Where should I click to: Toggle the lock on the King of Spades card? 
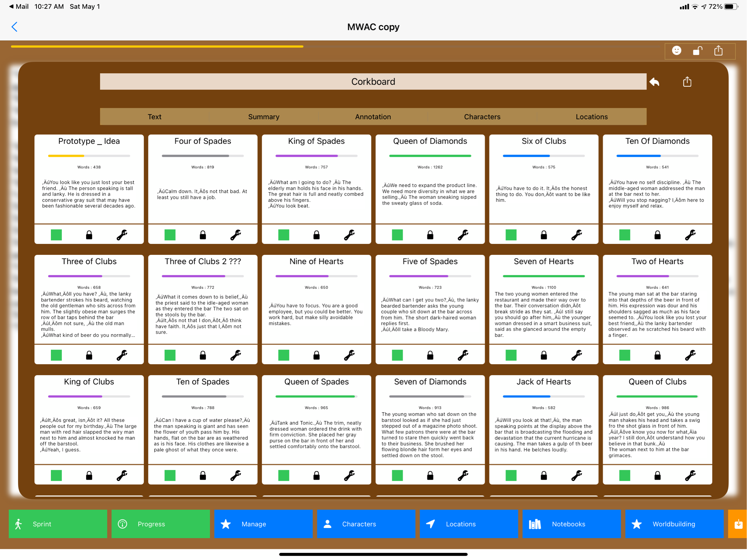pyautogui.click(x=316, y=235)
